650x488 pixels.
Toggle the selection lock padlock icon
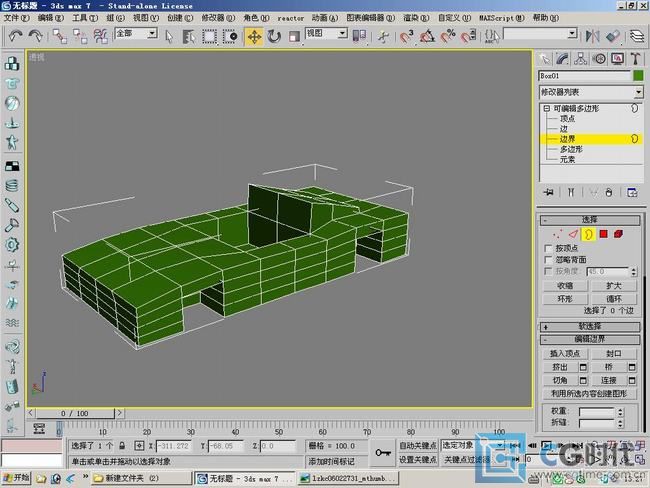click(122, 446)
